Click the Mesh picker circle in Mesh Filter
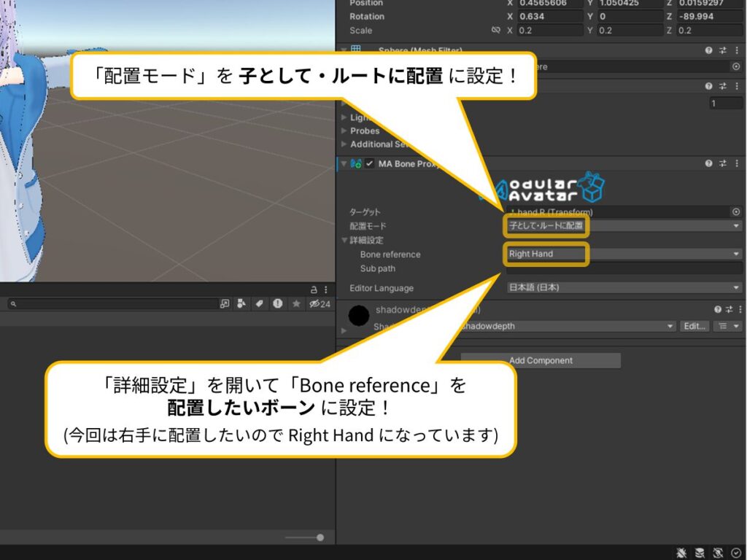The height and width of the screenshot is (560, 747). click(735, 66)
